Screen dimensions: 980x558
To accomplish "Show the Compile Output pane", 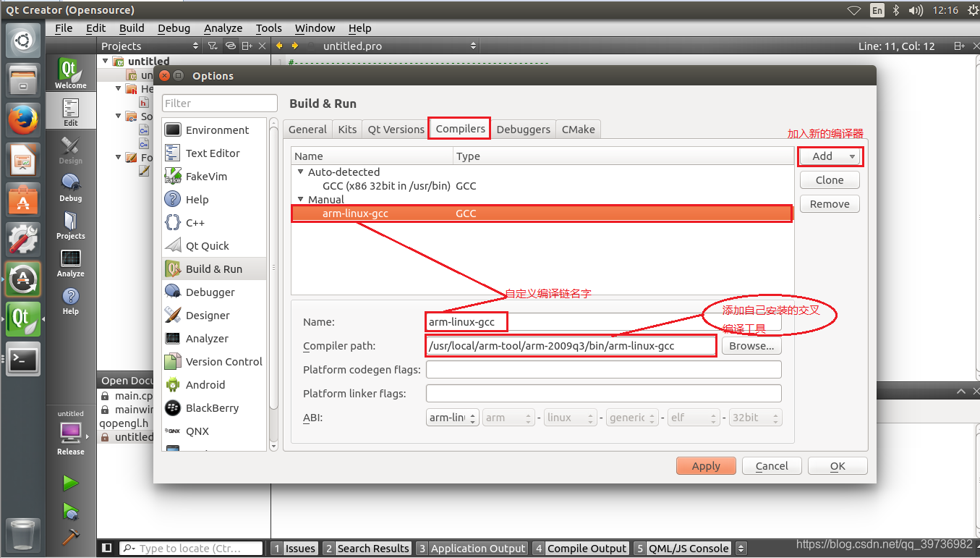I will click(580, 549).
